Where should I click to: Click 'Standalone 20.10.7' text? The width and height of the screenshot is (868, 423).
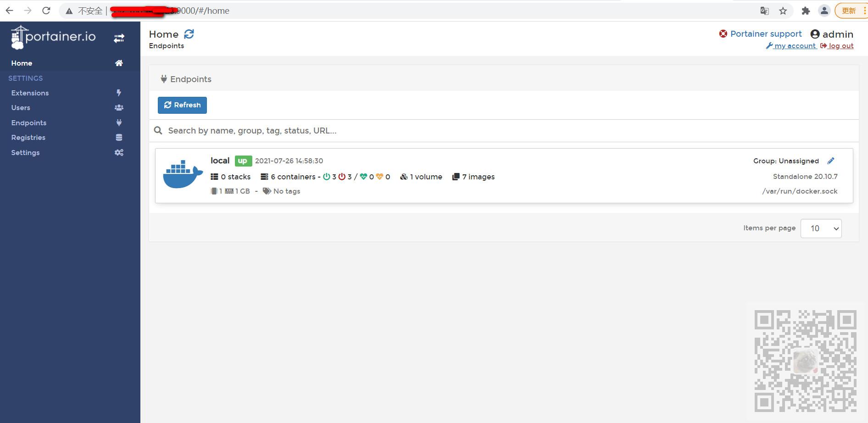805,177
